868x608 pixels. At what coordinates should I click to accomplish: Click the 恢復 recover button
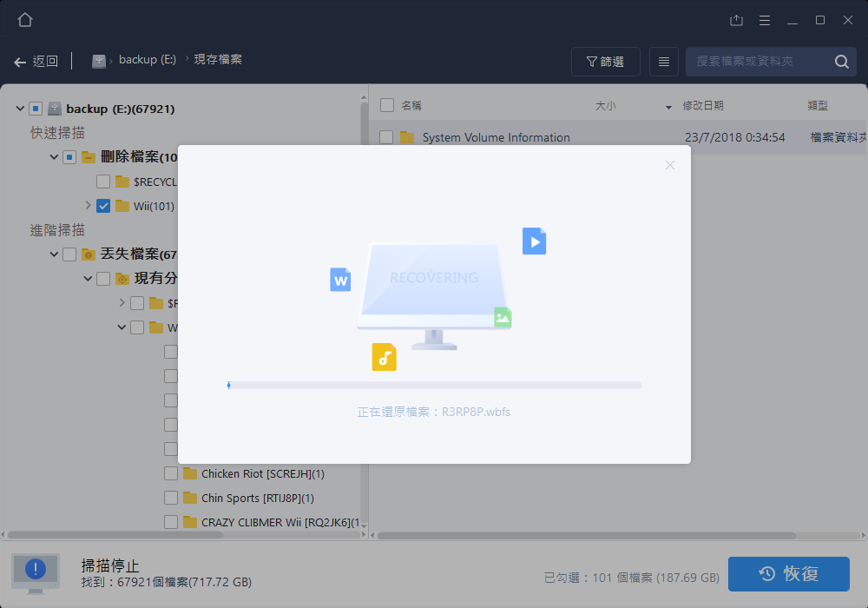click(789, 573)
